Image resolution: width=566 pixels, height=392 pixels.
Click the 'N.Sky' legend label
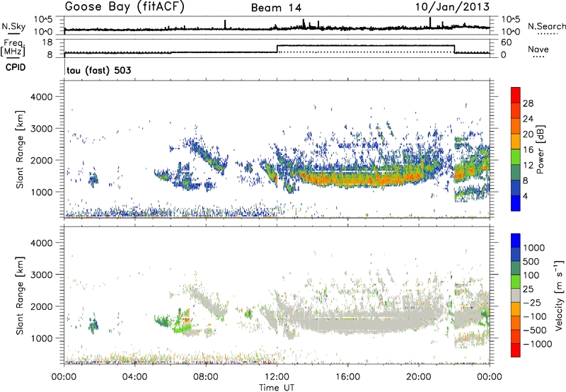[x=13, y=26]
